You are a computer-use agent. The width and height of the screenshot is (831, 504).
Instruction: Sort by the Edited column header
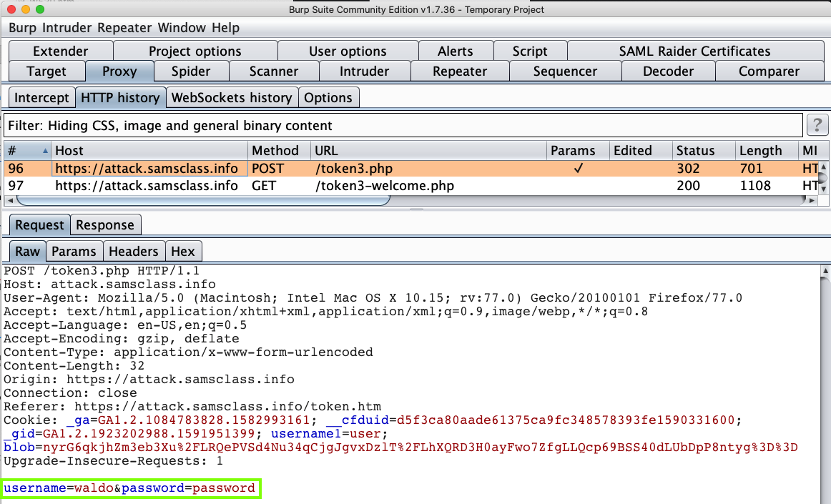[x=641, y=151]
